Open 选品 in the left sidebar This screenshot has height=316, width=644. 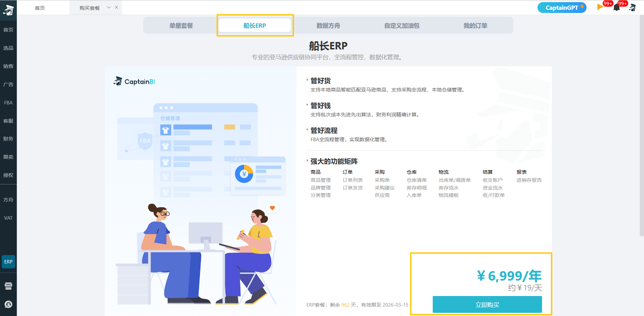pos(8,48)
